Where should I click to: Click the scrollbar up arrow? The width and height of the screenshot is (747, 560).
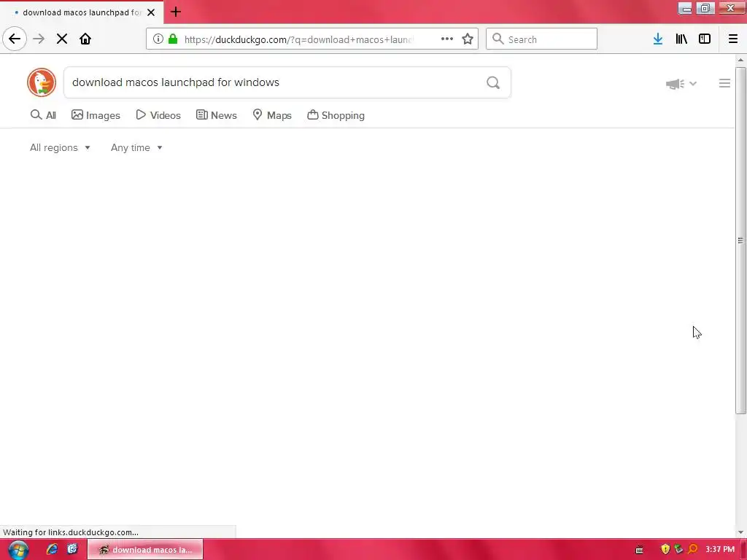740,60
